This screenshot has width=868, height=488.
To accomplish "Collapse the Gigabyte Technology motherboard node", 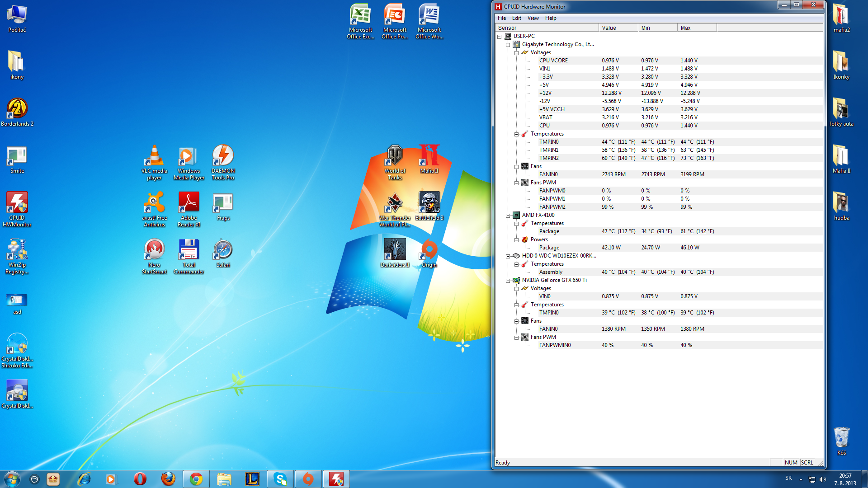I will (508, 45).
